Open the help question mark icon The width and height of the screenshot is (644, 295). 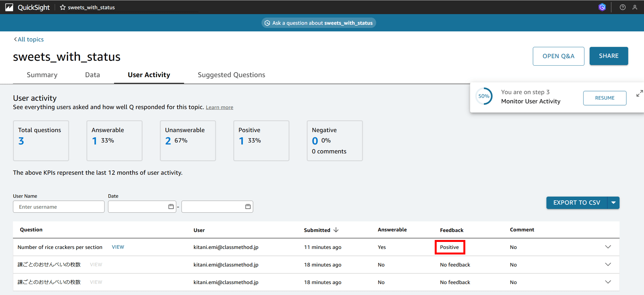pos(623,7)
